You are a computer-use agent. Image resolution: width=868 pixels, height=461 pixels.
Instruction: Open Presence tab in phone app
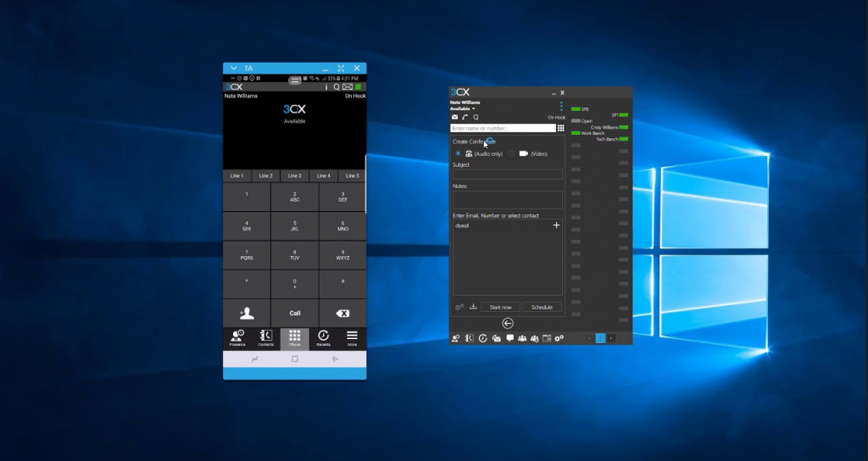[237, 338]
